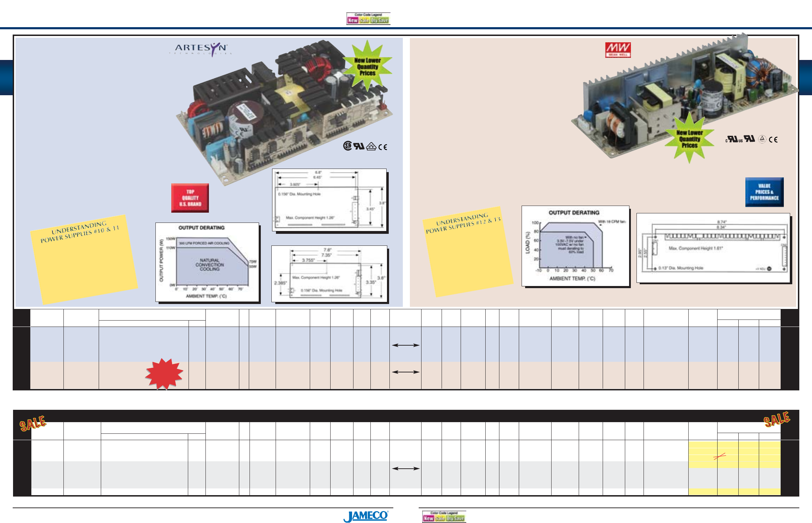Click the CE mark beside the Artesyn unit
812x523 pixels.
[383, 147]
